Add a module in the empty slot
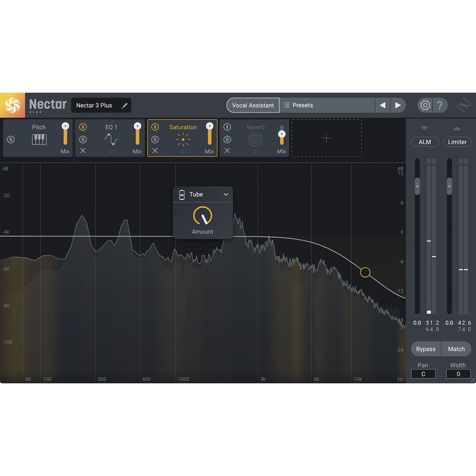Image resolution: width=476 pixels, height=476 pixels. click(x=326, y=138)
